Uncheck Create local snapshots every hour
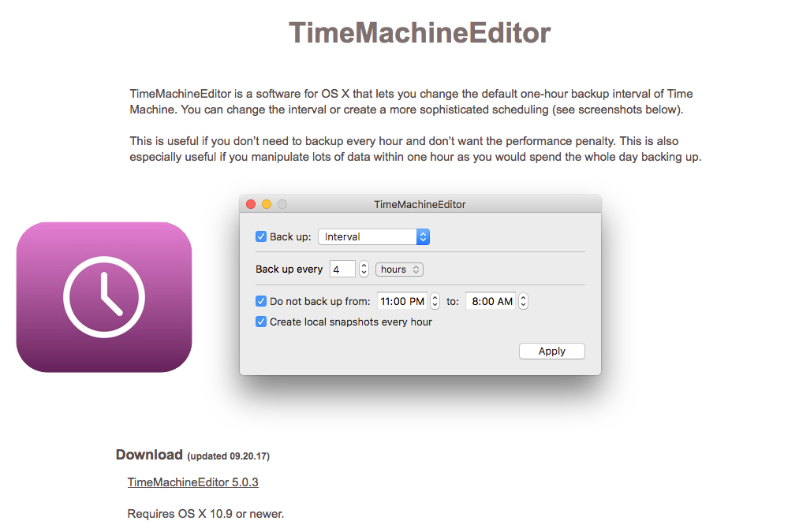 pyautogui.click(x=261, y=322)
